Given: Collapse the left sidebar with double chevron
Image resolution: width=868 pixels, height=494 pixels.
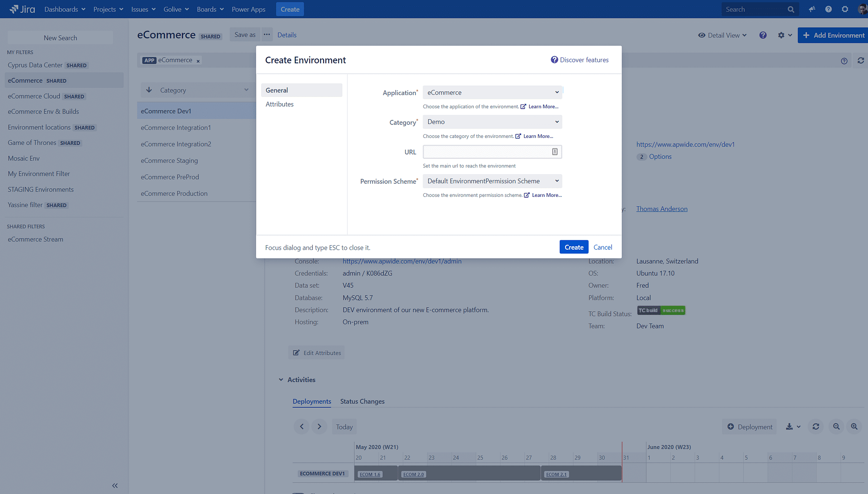Looking at the screenshot, I should point(114,485).
